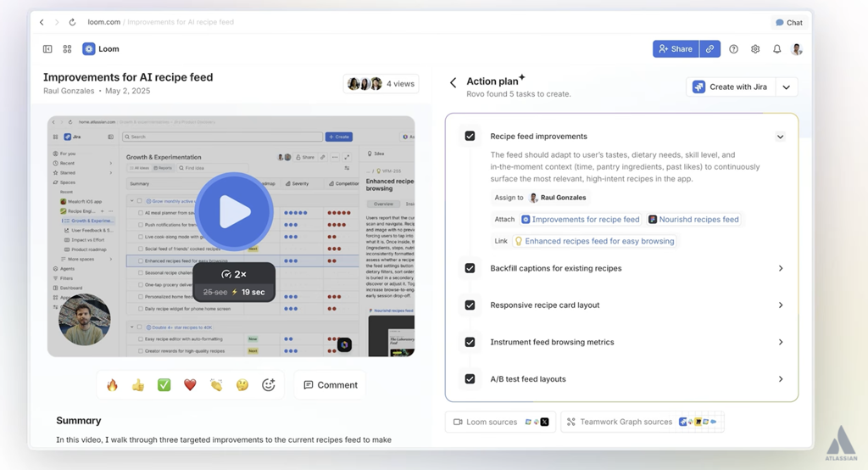Click the Comment button
Viewport: 868px width, 470px height.
pyautogui.click(x=330, y=384)
